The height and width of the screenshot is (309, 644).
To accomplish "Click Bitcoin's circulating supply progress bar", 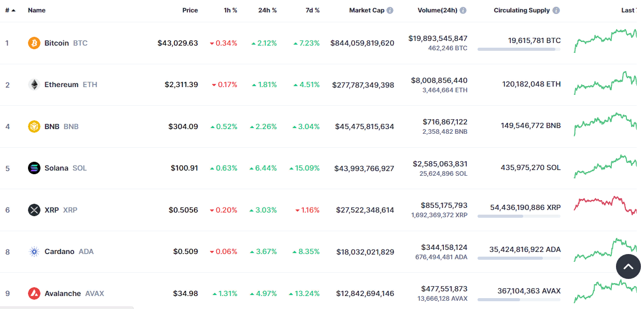I will (x=519, y=49).
